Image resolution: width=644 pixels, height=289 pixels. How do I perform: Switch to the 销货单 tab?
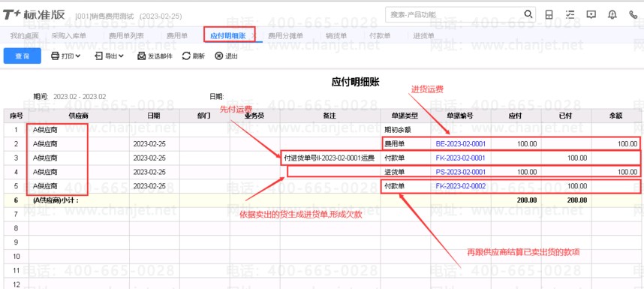(x=336, y=36)
